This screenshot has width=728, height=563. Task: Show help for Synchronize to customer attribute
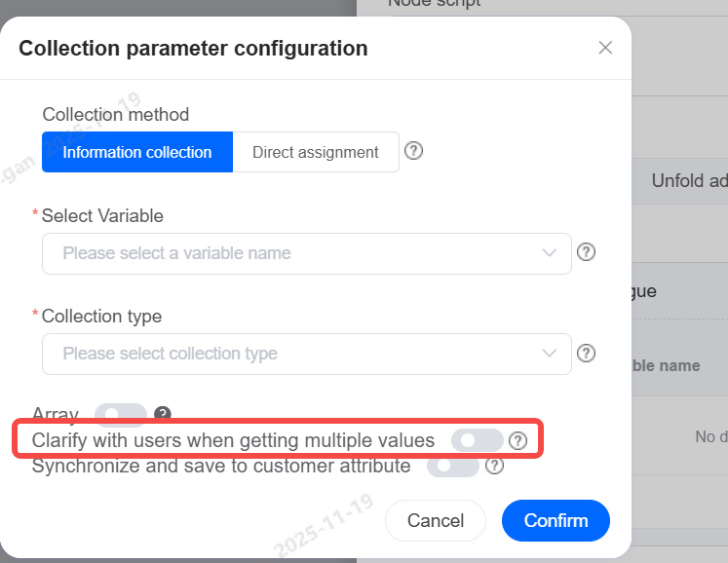tap(494, 466)
